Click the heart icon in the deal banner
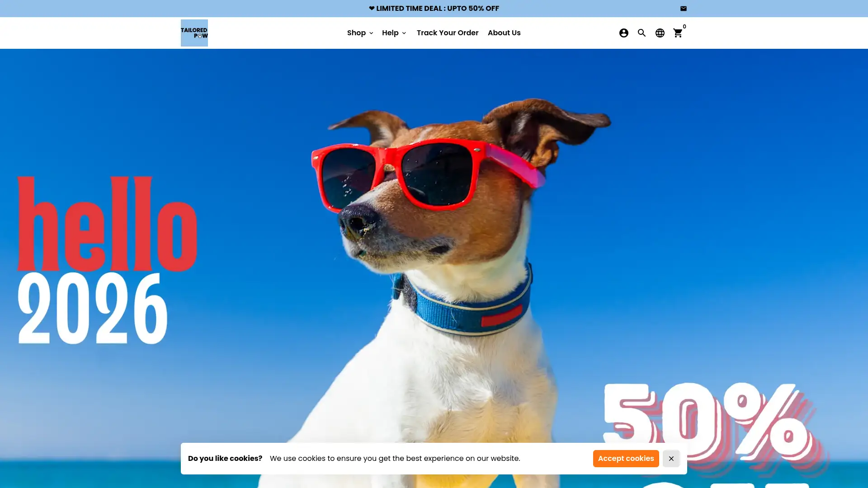Screen dimensions: 868x488 [x=371, y=8]
